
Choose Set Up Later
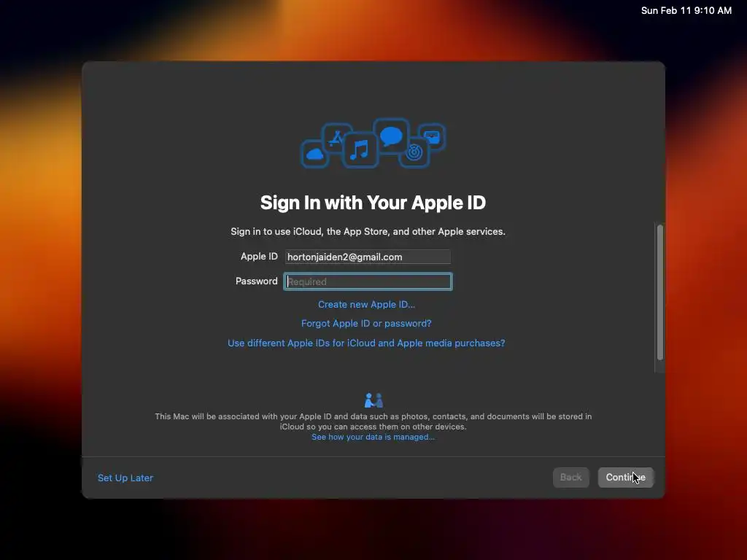(125, 478)
